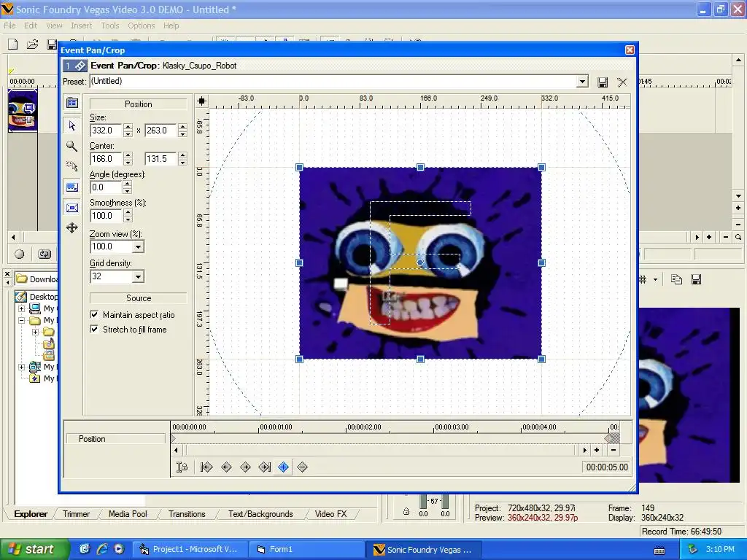747x560 pixels.
Task: Click the Position header button
Action: coord(138,104)
